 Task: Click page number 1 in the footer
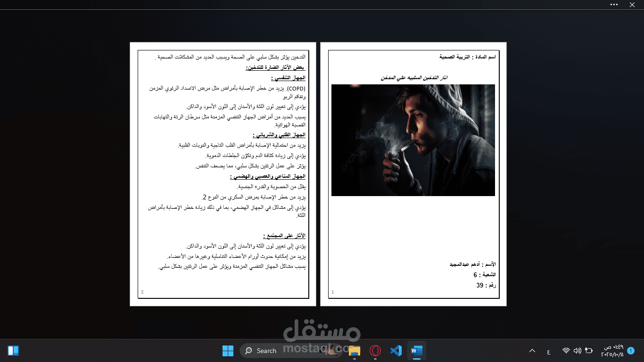point(332,292)
